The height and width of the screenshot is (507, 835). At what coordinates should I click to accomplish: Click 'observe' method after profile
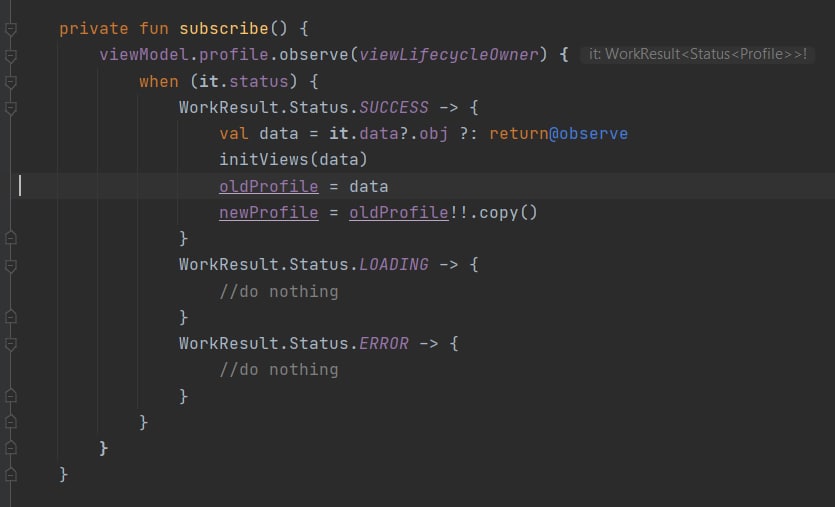(x=314, y=54)
